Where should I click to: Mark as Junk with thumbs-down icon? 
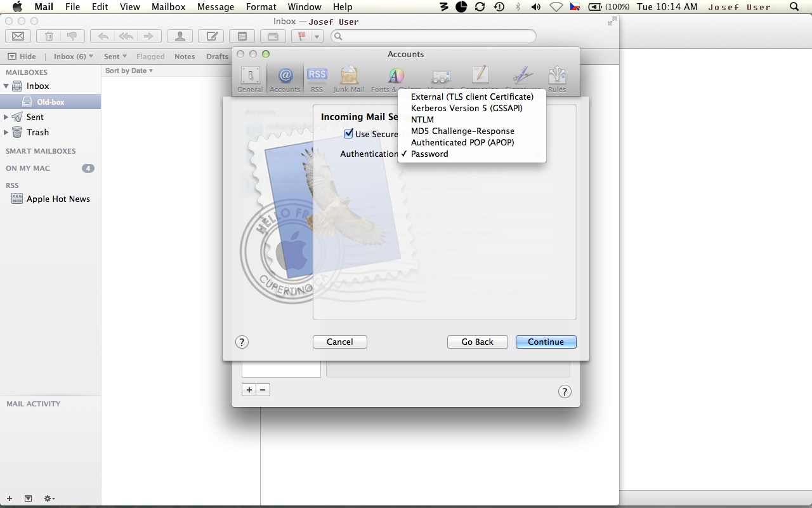click(x=72, y=36)
